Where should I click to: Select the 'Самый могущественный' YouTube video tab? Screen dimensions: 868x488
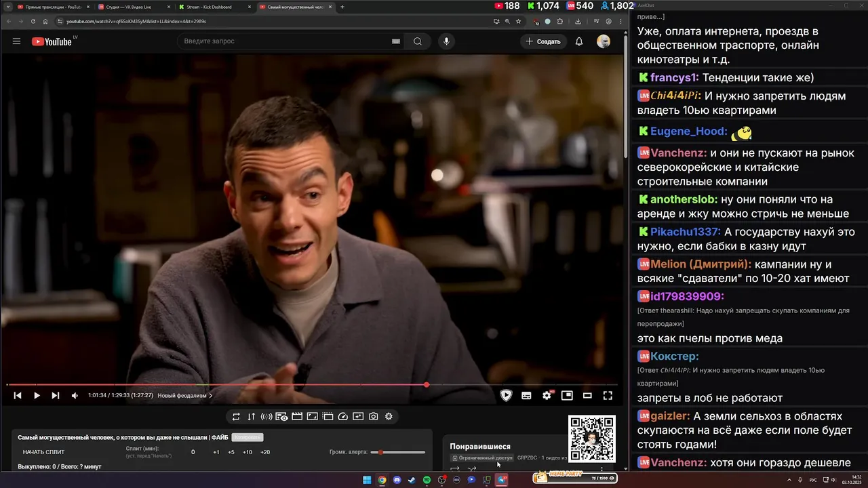click(x=294, y=7)
